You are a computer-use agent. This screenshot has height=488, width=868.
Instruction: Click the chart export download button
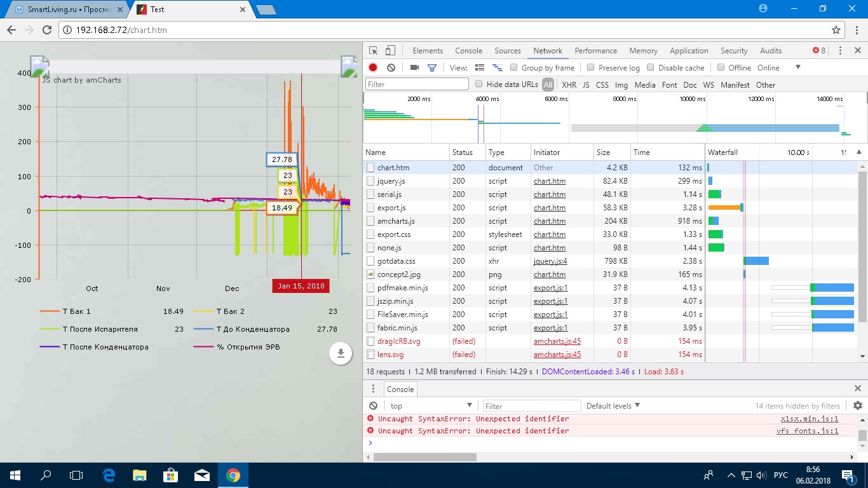point(341,353)
